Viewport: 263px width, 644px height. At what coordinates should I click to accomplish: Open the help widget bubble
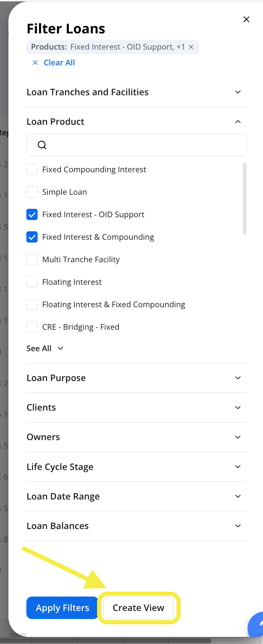(257, 624)
